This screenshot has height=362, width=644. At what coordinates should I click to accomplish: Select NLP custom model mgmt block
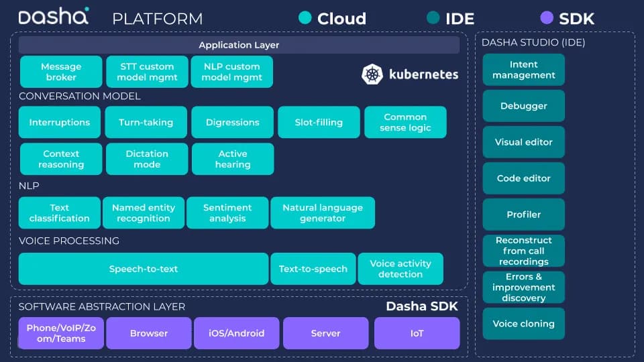click(x=231, y=72)
